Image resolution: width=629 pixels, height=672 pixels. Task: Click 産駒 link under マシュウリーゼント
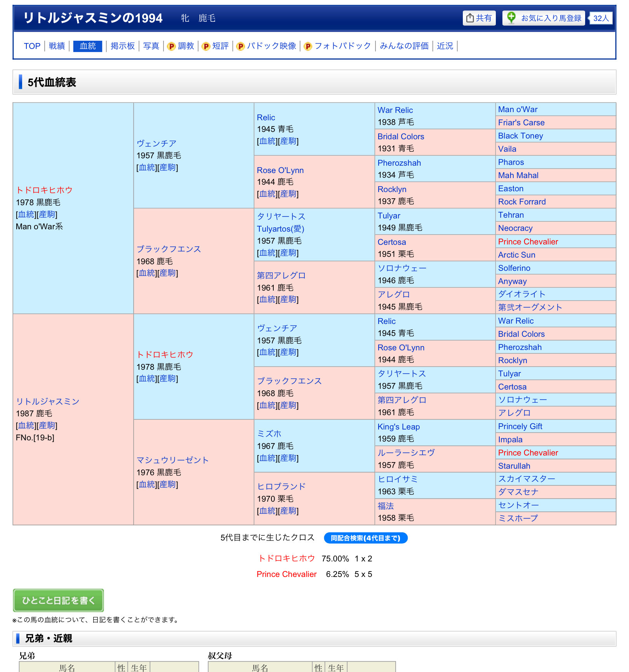(x=168, y=485)
